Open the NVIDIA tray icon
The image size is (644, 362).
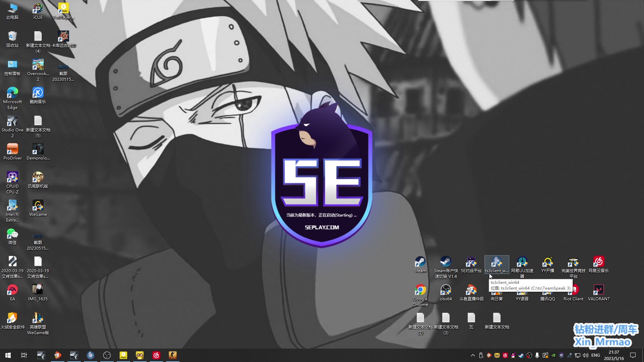point(553,355)
